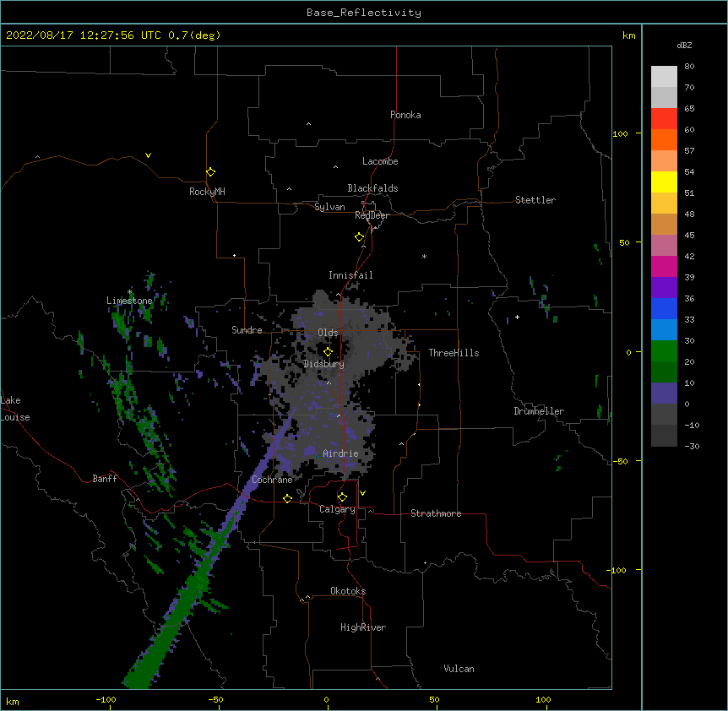Click the Stettler town label
This screenshot has width=728, height=711.
[x=535, y=200]
